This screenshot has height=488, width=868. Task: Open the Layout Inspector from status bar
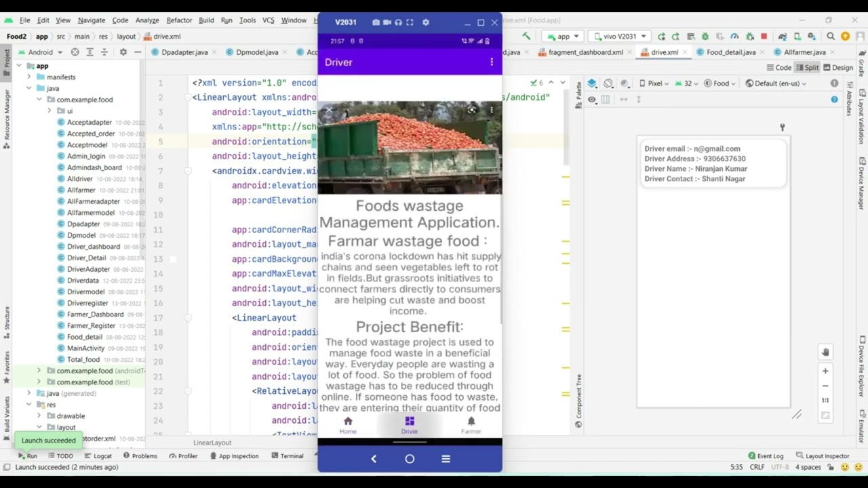tap(823, 456)
